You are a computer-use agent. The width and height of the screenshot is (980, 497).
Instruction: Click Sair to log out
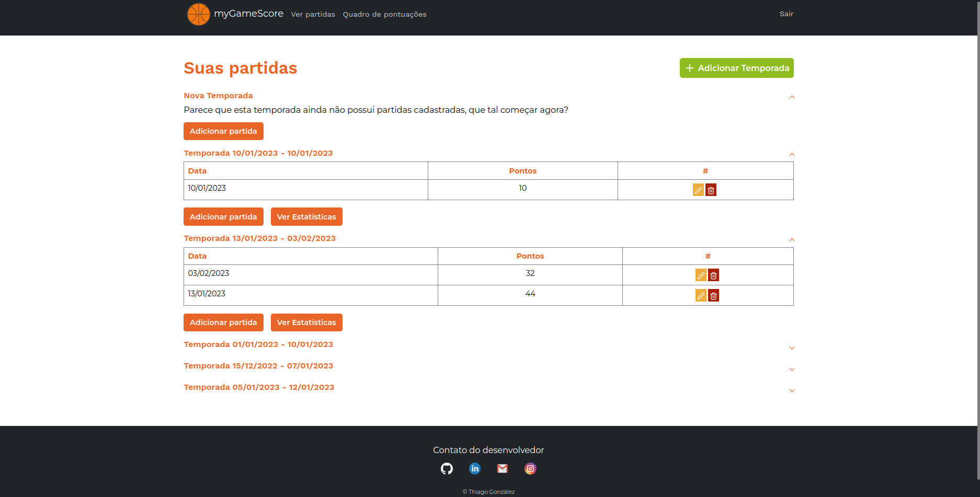tap(786, 14)
